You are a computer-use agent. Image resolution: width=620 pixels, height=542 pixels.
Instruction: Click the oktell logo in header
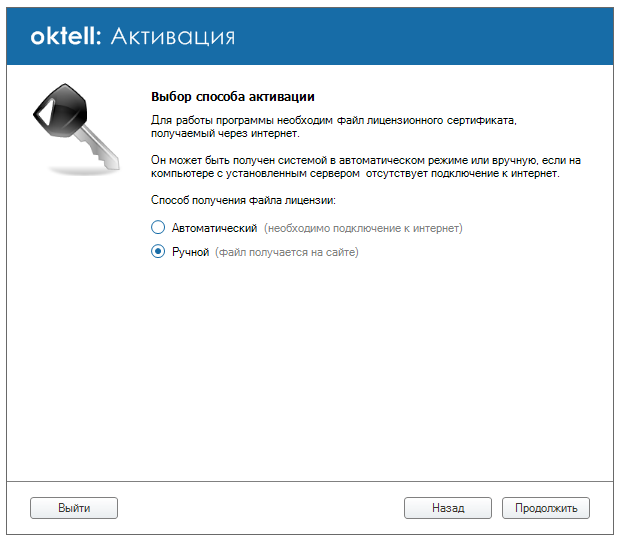tap(65, 36)
